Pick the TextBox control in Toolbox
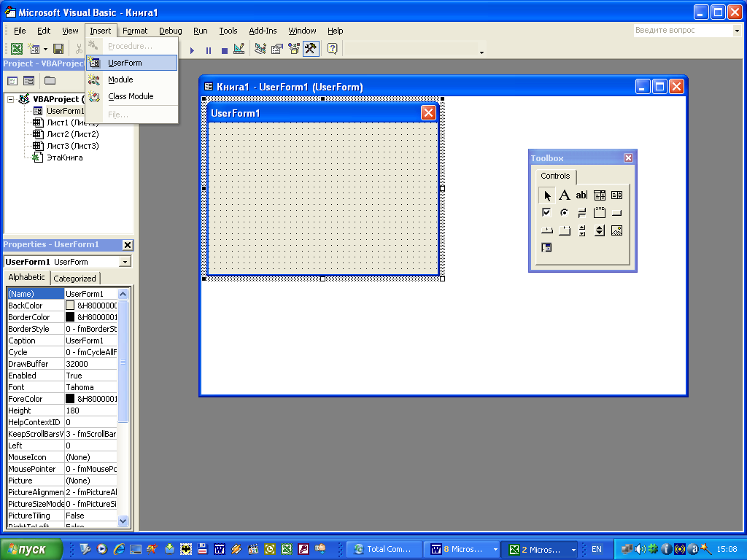This screenshot has height=560, width=747. pyautogui.click(x=581, y=195)
